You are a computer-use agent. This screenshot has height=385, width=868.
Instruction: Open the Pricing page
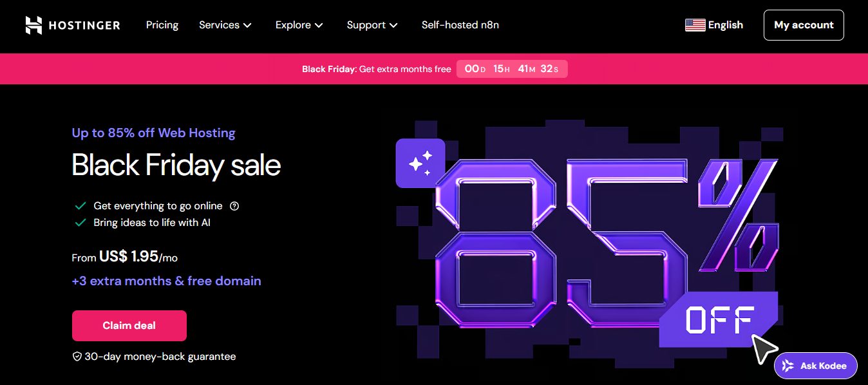162,25
